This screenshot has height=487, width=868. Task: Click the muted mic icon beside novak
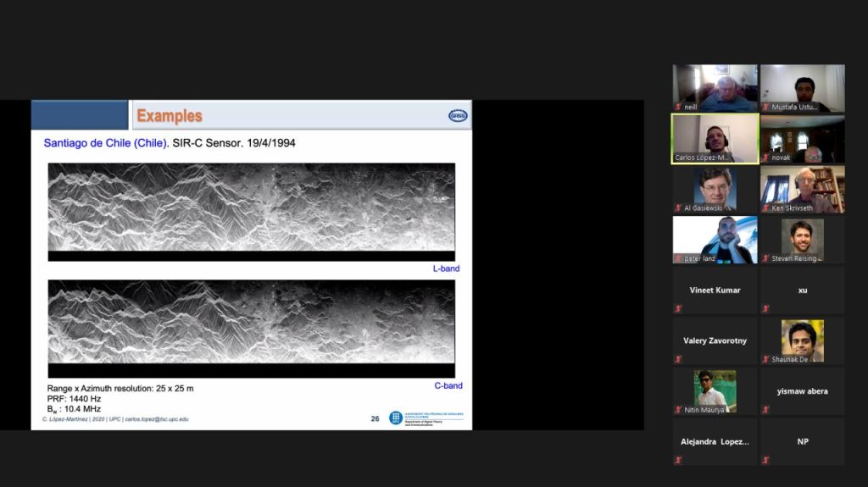[x=765, y=158]
